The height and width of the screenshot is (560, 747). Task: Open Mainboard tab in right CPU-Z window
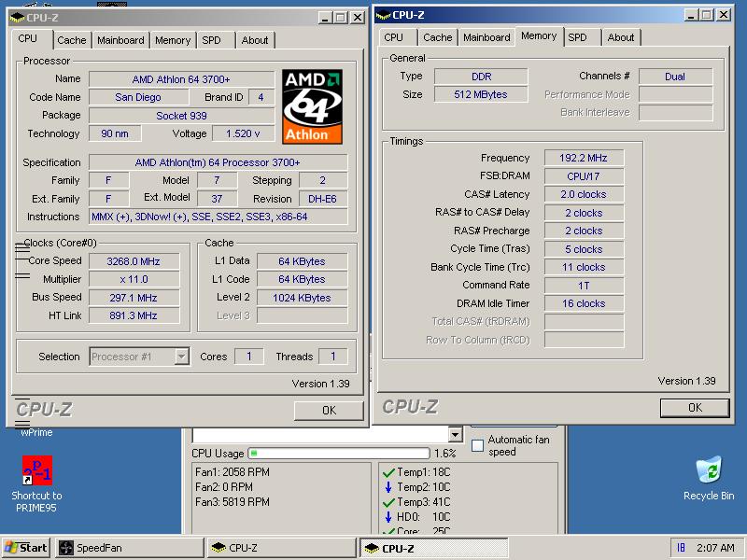tap(486, 37)
